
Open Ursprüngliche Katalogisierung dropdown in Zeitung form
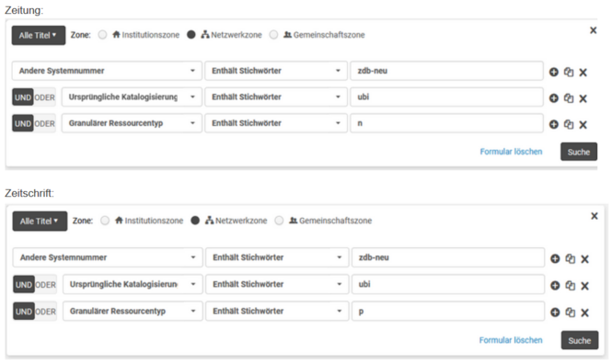(132, 97)
